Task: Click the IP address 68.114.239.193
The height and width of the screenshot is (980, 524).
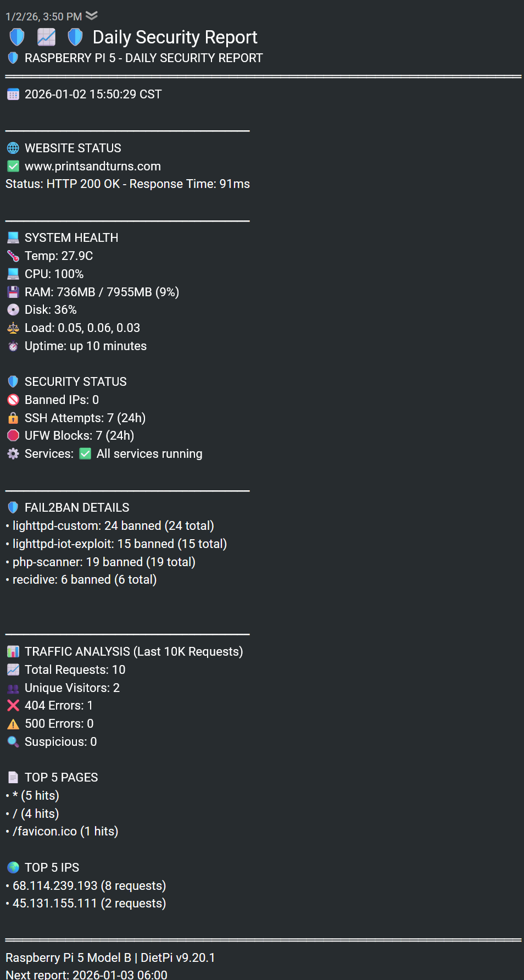Action: coord(55,885)
